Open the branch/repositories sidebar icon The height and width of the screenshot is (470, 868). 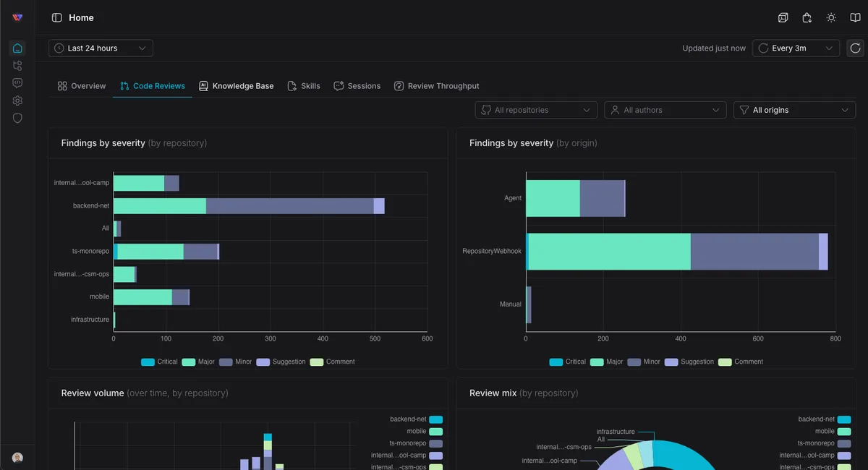(x=17, y=66)
